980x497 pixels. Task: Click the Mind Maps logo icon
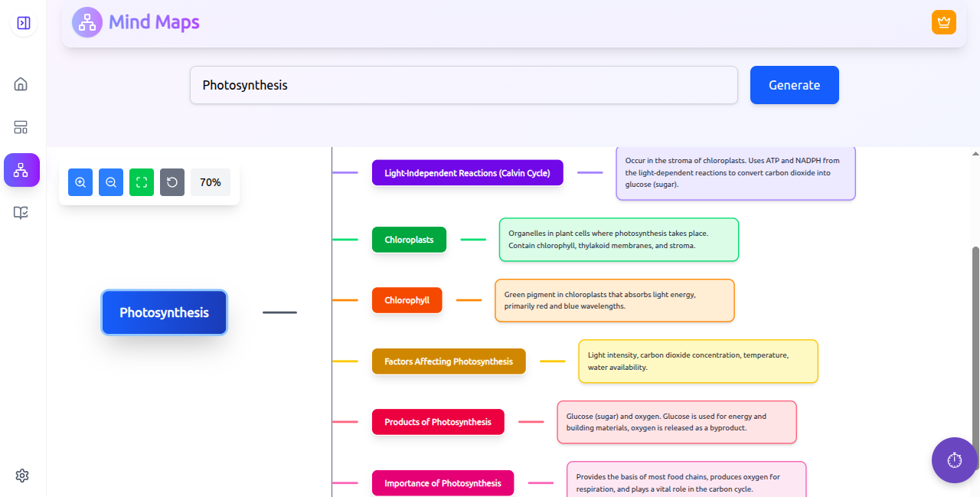(87, 22)
